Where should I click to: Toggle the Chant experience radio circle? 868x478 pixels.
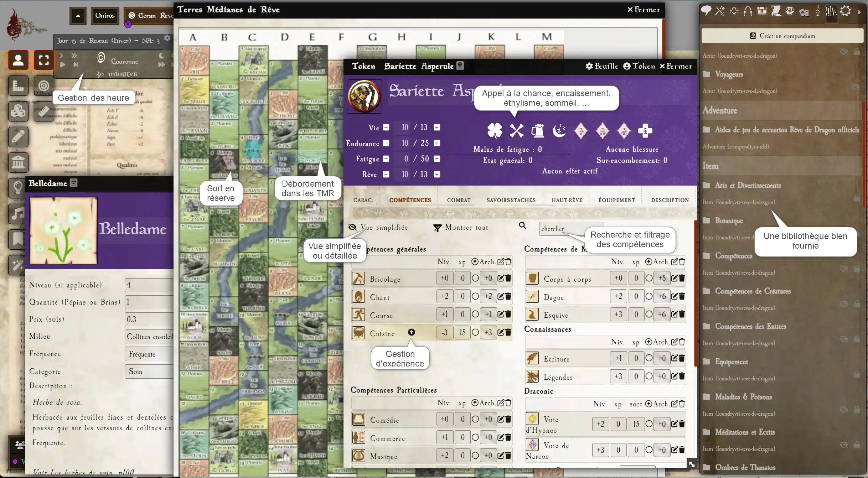coord(475,296)
